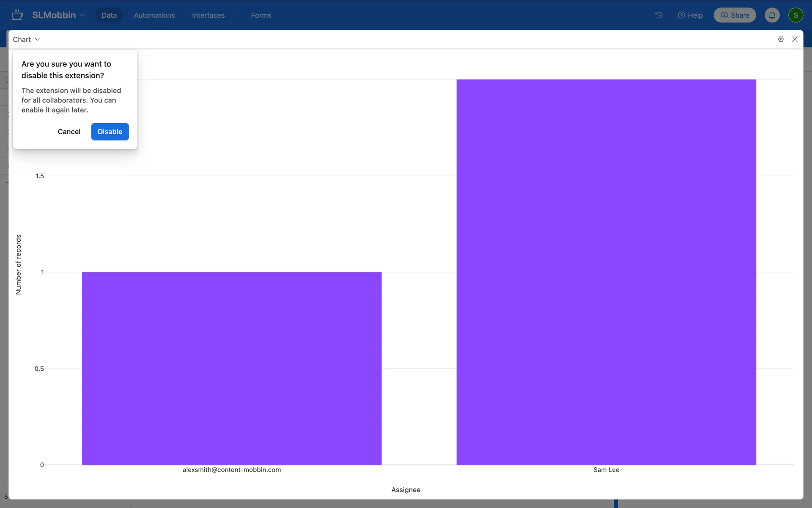Expand the SLMobbin base name dropdown
The image size is (812, 508).
tap(82, 15)
